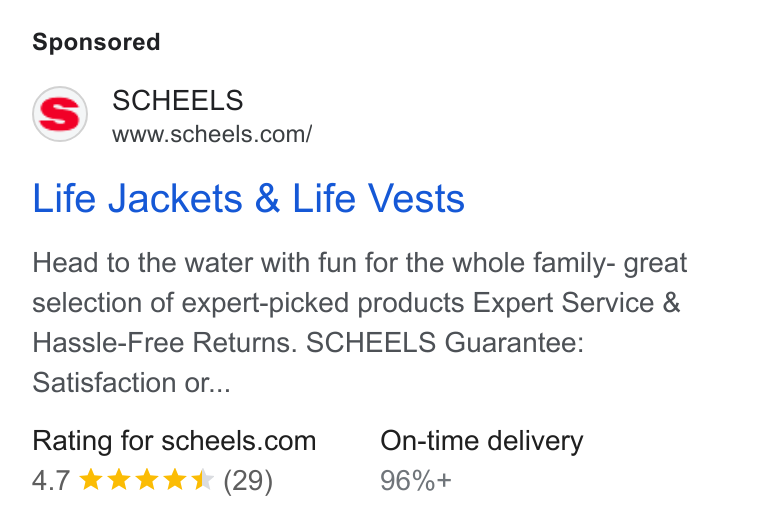Image resolution: width=760 pixels, height=524 pixels.
Task: Click the SCHEELS Guarantee text in description
Action: tap(445, 342)
